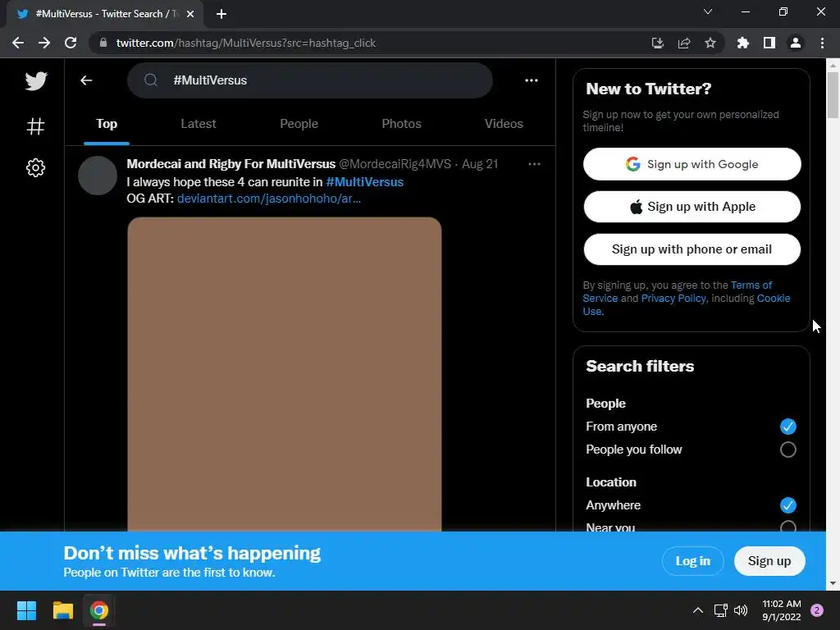
Task: Click the #MultiVersus search input field
Action: coord(309,80)
